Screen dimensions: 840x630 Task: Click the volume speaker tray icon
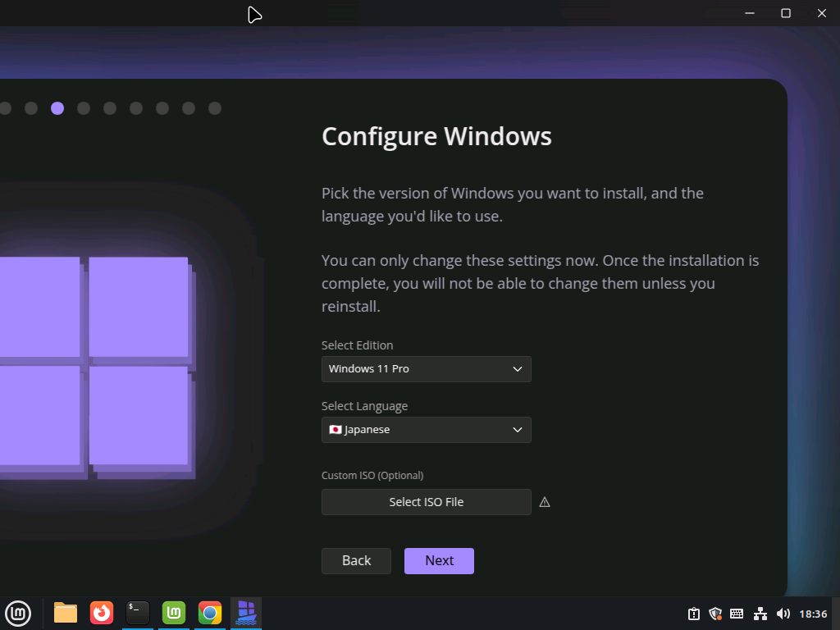point(783,614)
